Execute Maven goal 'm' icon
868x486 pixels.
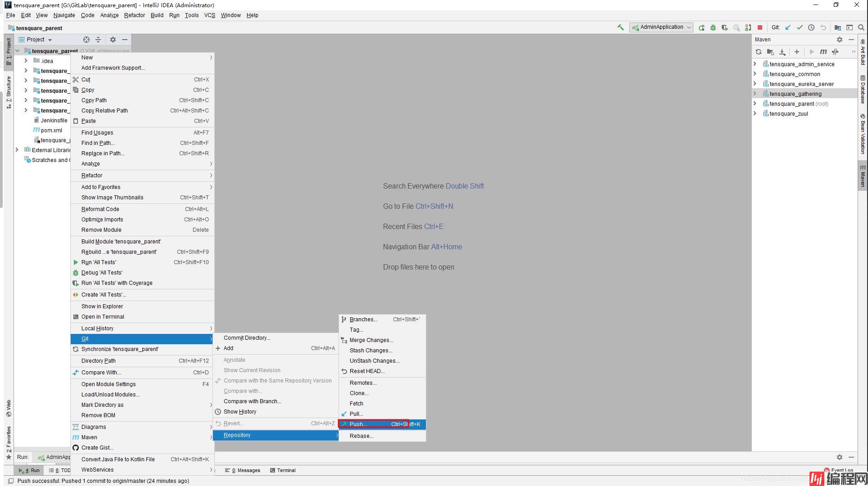click(823, 52)
